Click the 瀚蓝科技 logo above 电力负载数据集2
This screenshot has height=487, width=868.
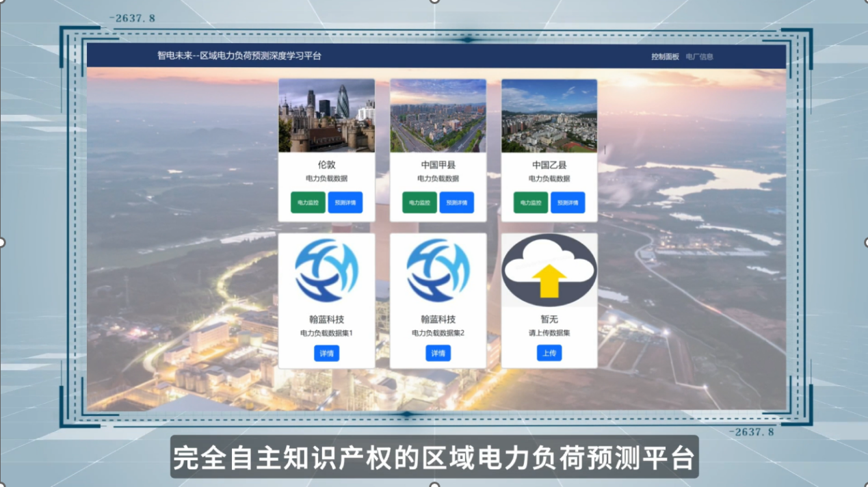coord(438,270)
